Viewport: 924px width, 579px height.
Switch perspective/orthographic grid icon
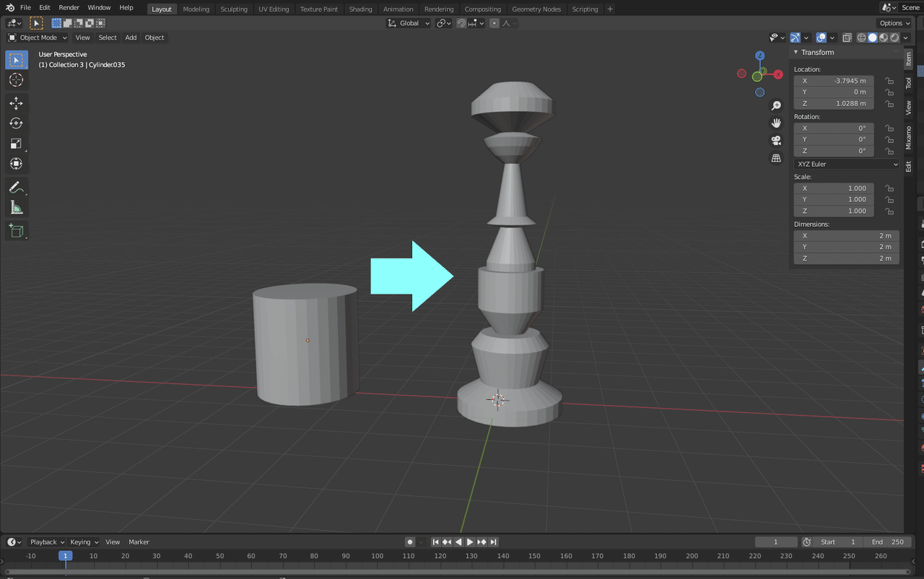777,158
